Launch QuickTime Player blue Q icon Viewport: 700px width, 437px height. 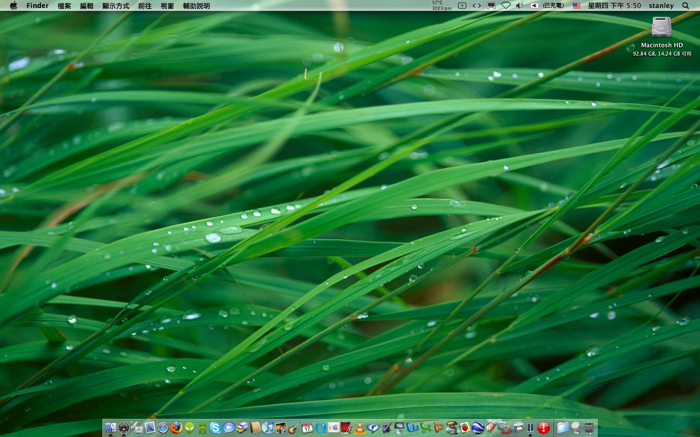click(321, 428)
